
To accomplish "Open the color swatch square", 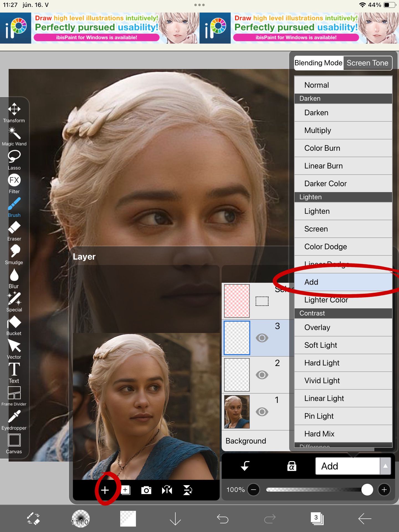I will tap(128, 518).
